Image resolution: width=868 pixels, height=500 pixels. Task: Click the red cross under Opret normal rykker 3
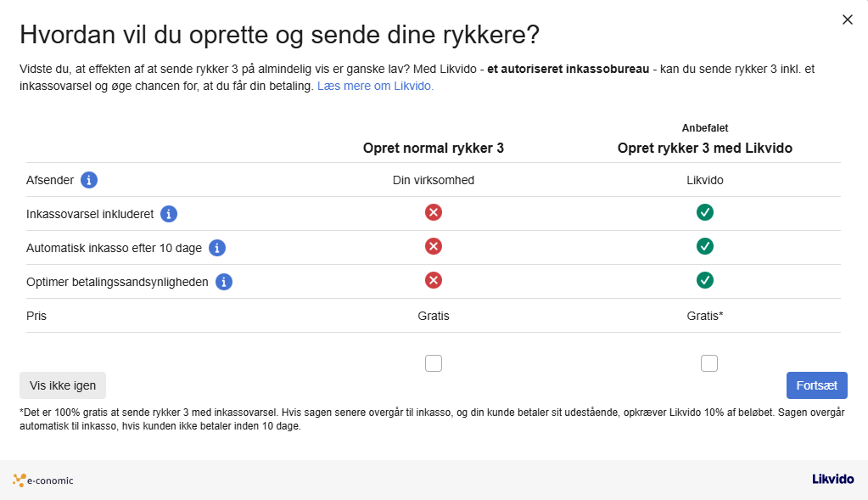point(434,212)
